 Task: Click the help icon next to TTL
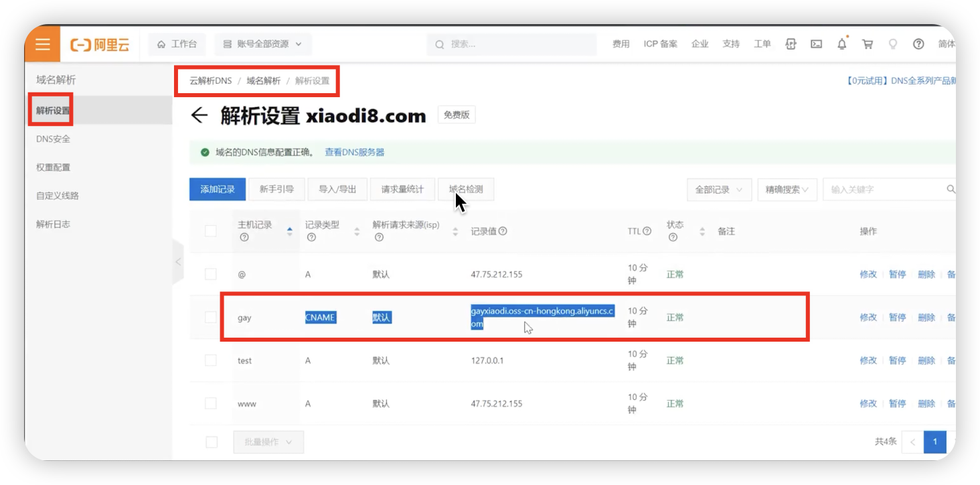point(647,231)
